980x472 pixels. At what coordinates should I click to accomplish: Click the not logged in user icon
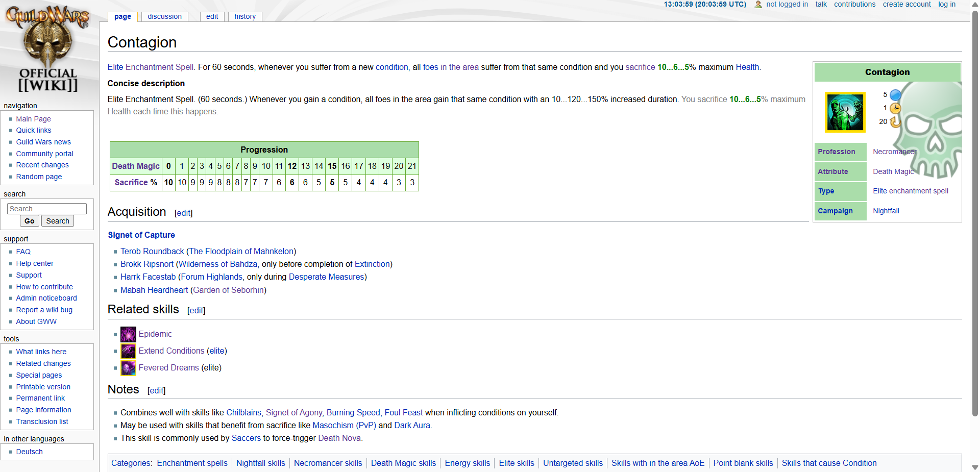(x=758, y=5)
